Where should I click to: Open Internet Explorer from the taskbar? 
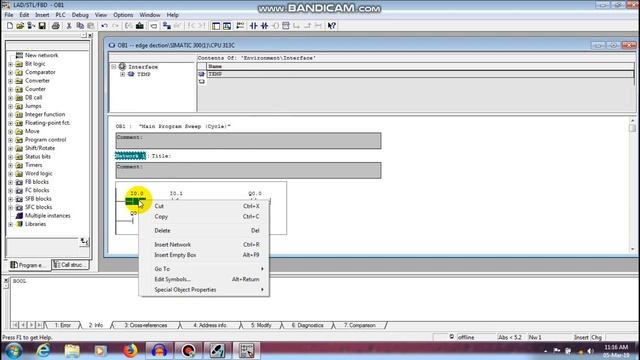click(x=43, y=351)
